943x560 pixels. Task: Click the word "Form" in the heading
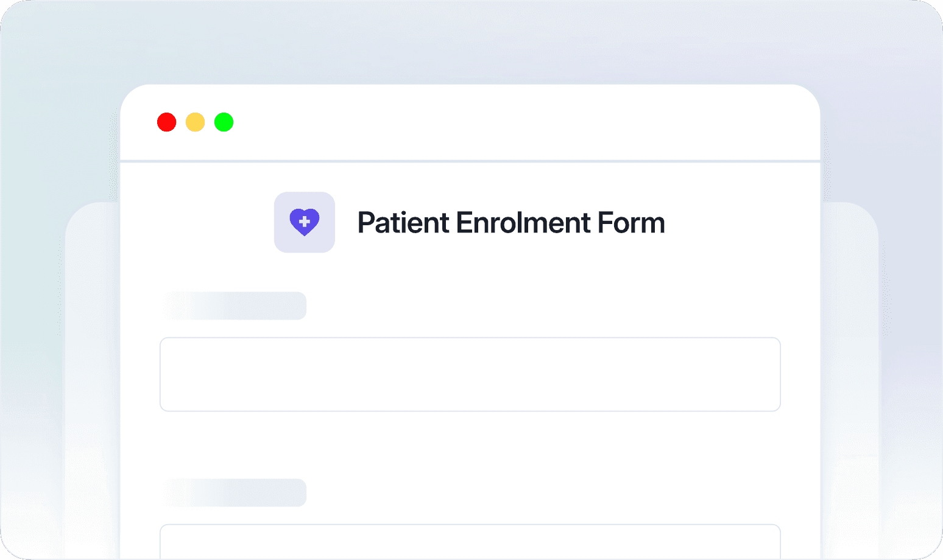tap(631, 223)
